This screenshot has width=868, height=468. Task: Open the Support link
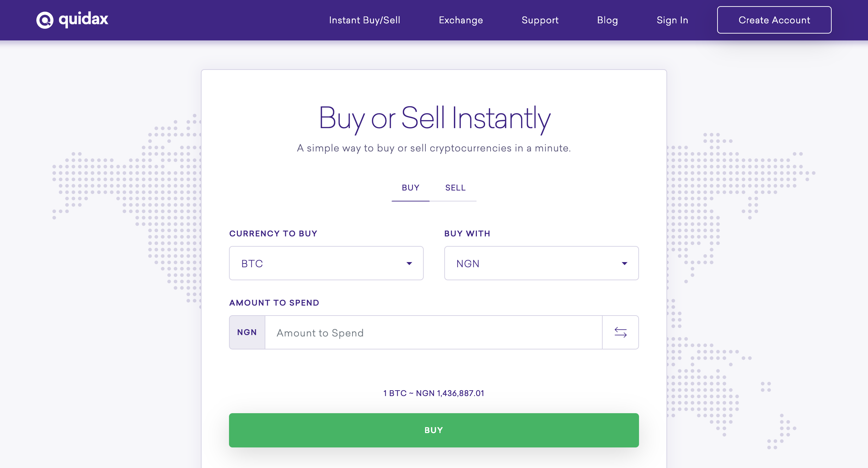point(540,20)
